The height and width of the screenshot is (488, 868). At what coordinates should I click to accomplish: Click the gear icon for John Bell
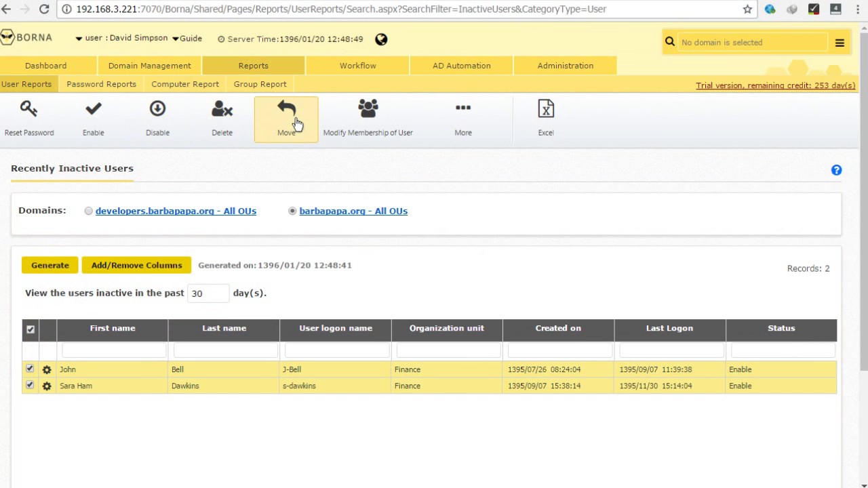[47, 370]
